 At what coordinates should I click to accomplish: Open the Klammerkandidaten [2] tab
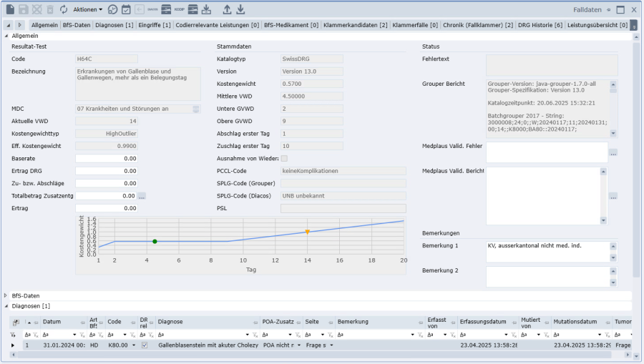click(x=355, y=25)
